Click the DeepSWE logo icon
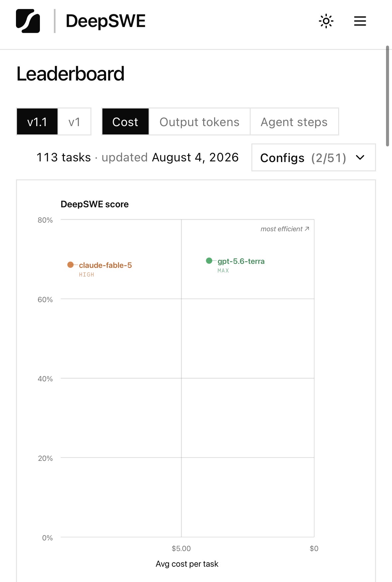 tap(28, 21)
